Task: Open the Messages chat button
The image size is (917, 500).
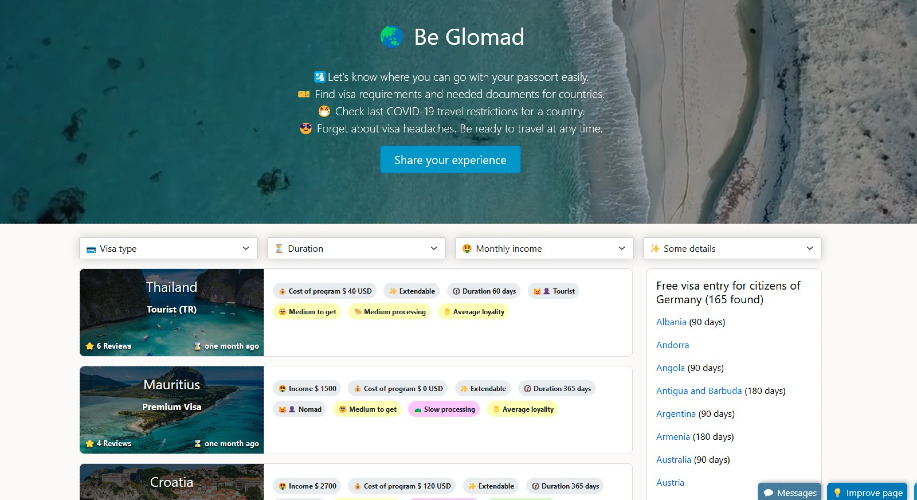Action: click(x=790, y=492)
